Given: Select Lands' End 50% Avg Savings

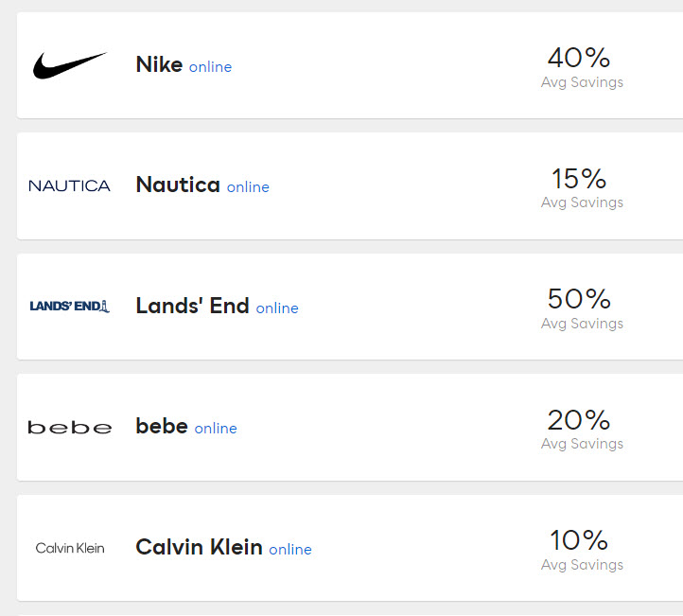Looking at the screenshot, I should click(x=581, y=300).
